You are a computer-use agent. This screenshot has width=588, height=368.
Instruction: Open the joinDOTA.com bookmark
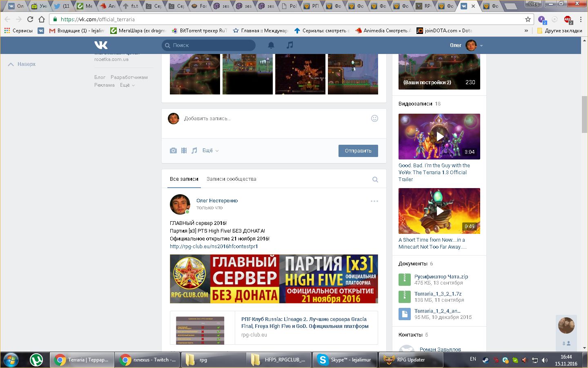point(444,31)
